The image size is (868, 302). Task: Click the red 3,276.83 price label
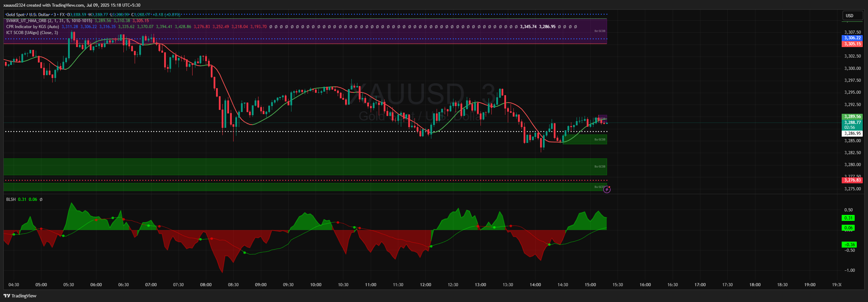point(852,180)
